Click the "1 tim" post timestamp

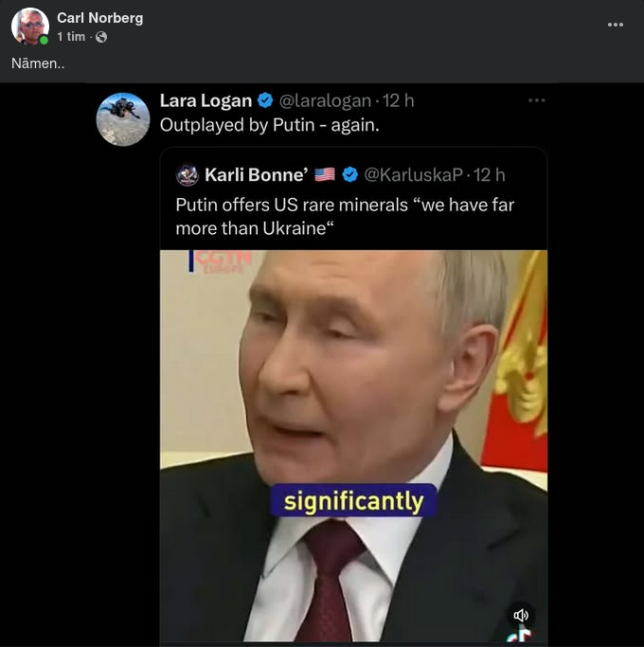(71, 37)
